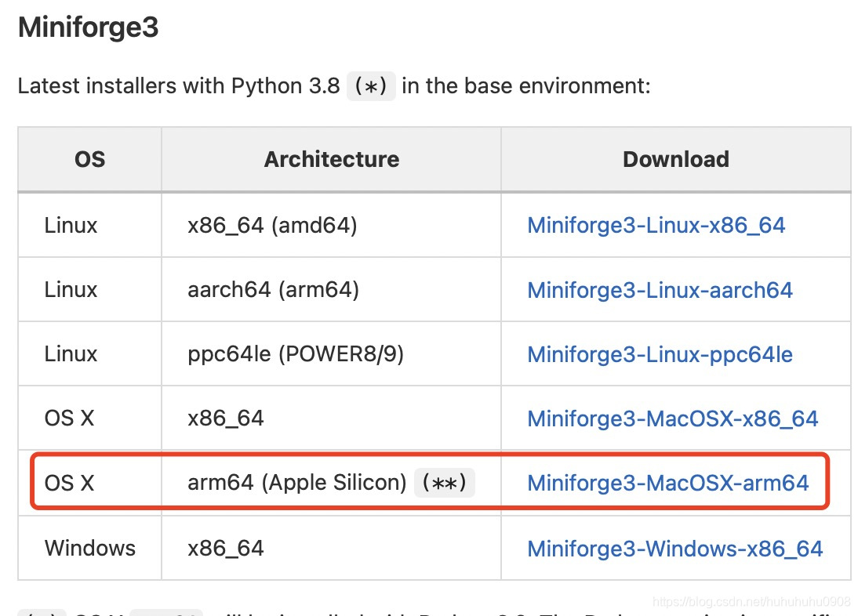Screen dimensions: 858x616
Task: Open the Miniforge3-Linux-aarch64 download link
Action: pyautogui.click(x=660, y=290)
